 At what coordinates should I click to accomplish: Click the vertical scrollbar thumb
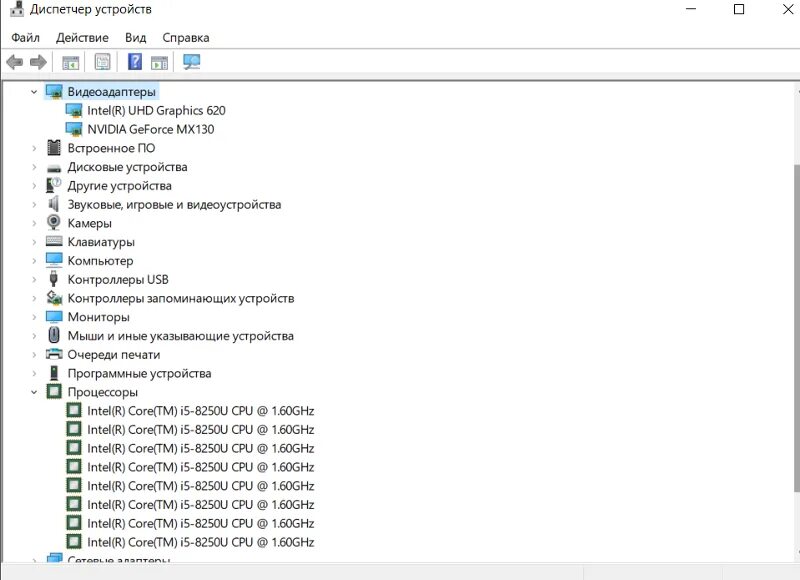tap(797, 328)
